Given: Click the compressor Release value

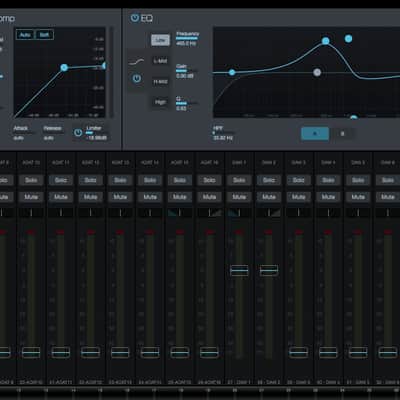Looking at the screenshot, I should pos(49,138).
